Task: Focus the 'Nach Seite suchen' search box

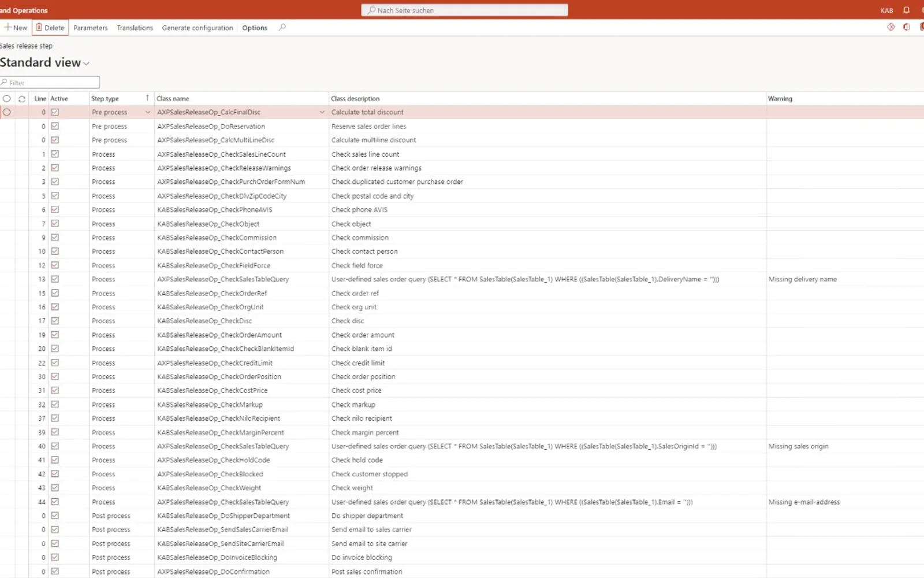Action: point(465,10)
